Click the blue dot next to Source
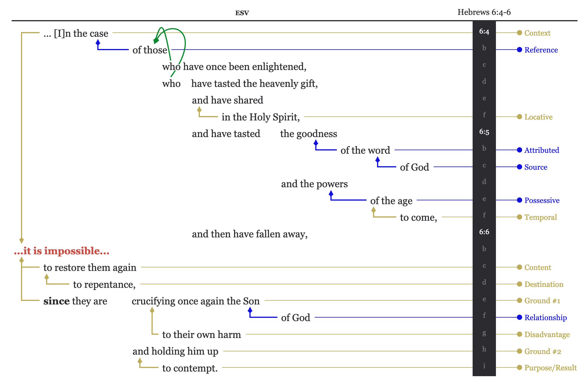The height and width of the screenshot is (382, 588). point(519,167)
